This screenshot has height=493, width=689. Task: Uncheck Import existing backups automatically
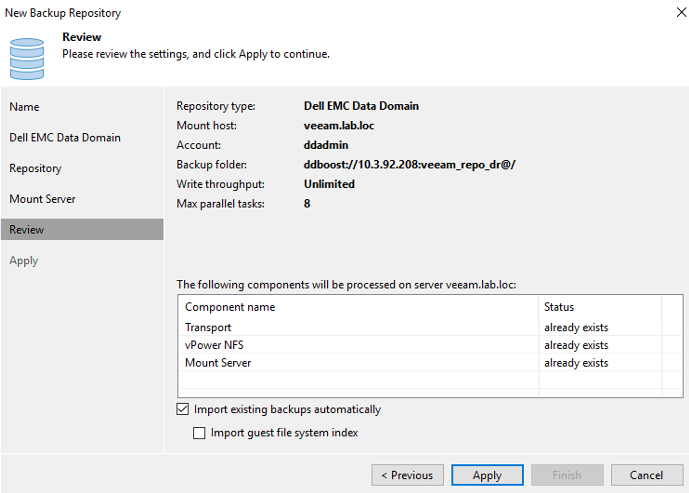tap(182, 409)
